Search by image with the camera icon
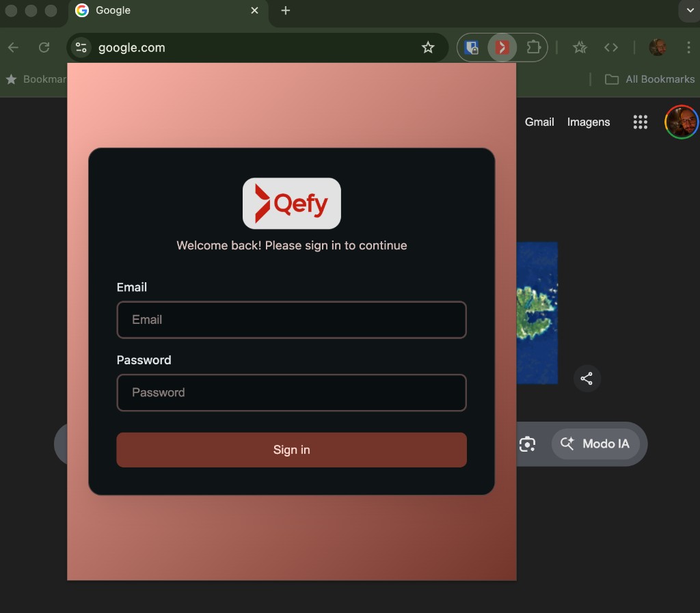 (527, 444)
